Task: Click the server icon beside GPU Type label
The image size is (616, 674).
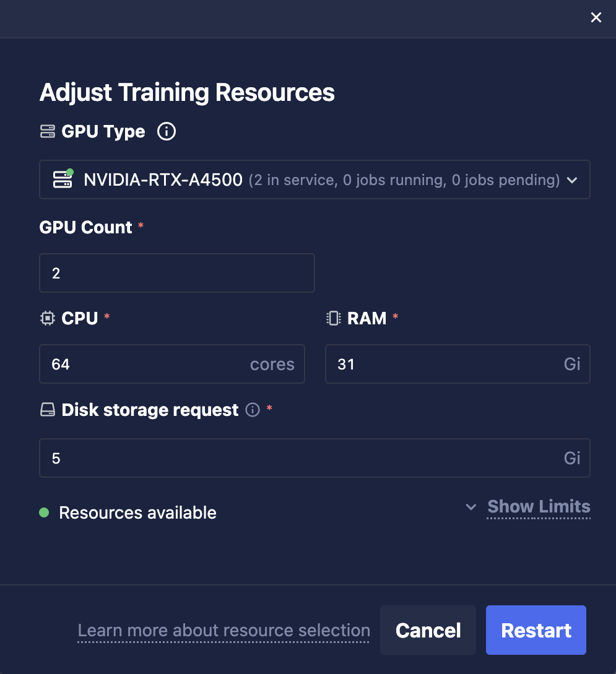Action: tap(48, 131)
